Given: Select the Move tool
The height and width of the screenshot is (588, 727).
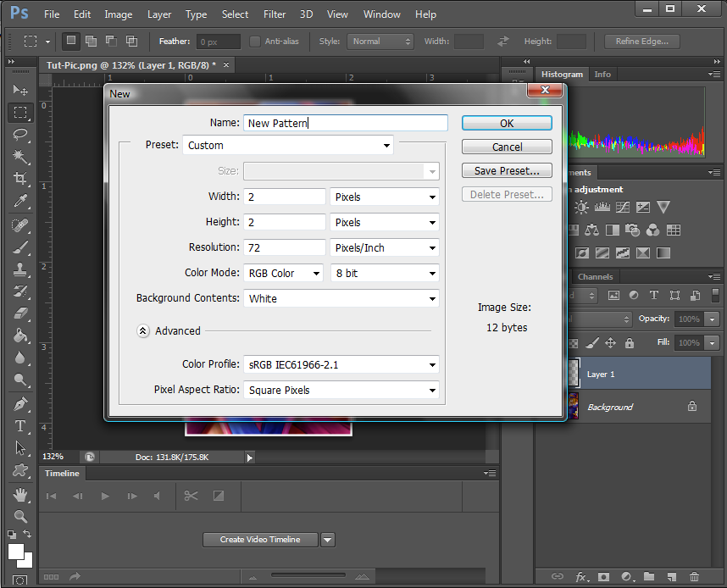Looking at the screenshot, I should (20, 90).
